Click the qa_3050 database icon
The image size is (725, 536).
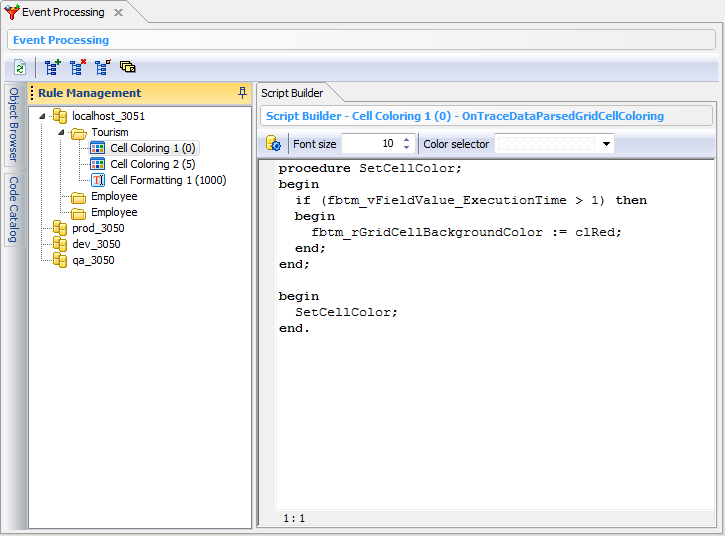coord(60,260)
